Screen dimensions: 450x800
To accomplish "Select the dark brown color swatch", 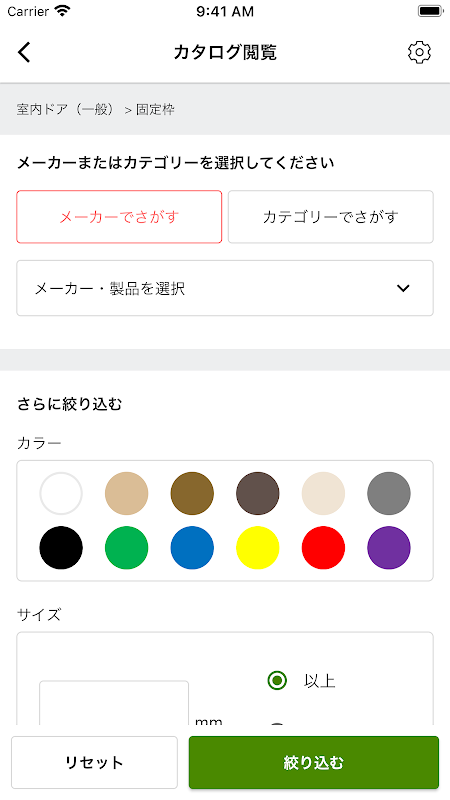I will [x=258, y=493].
